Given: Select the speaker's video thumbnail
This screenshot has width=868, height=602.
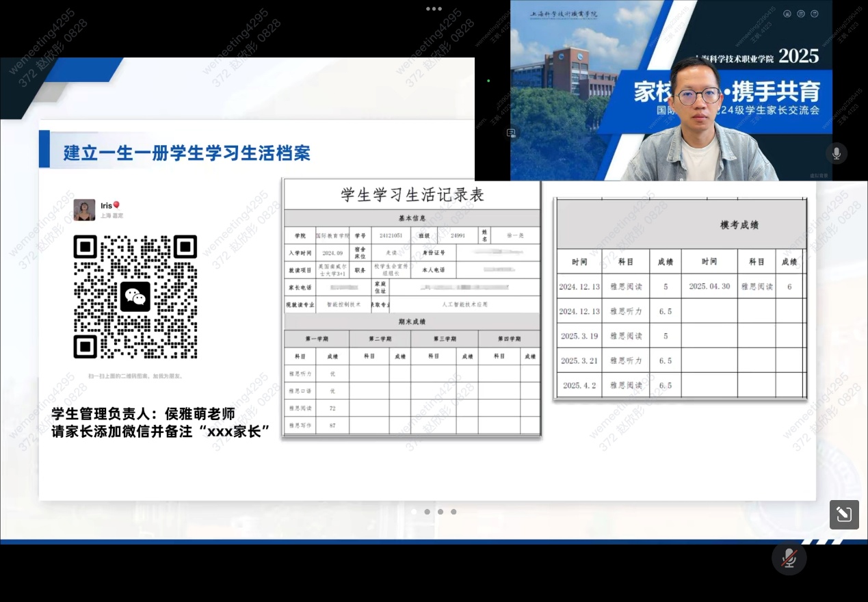Looking at the screenshot, I should point(670,90).
